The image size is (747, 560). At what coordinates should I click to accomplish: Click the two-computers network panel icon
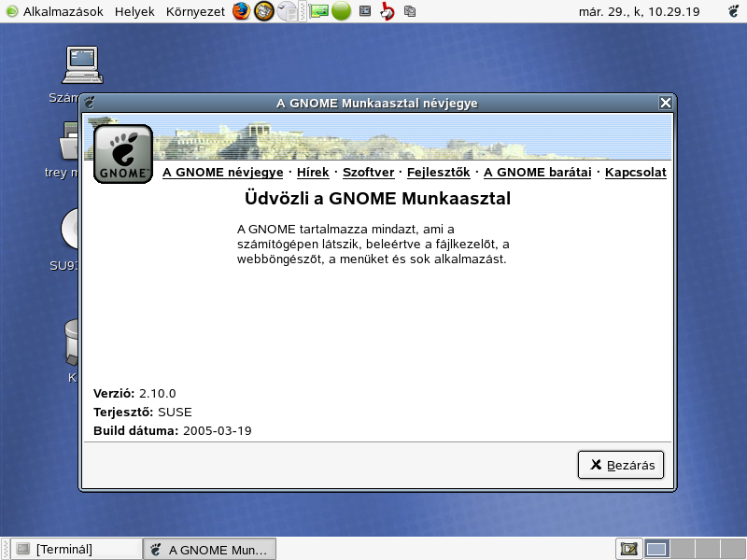410,11
